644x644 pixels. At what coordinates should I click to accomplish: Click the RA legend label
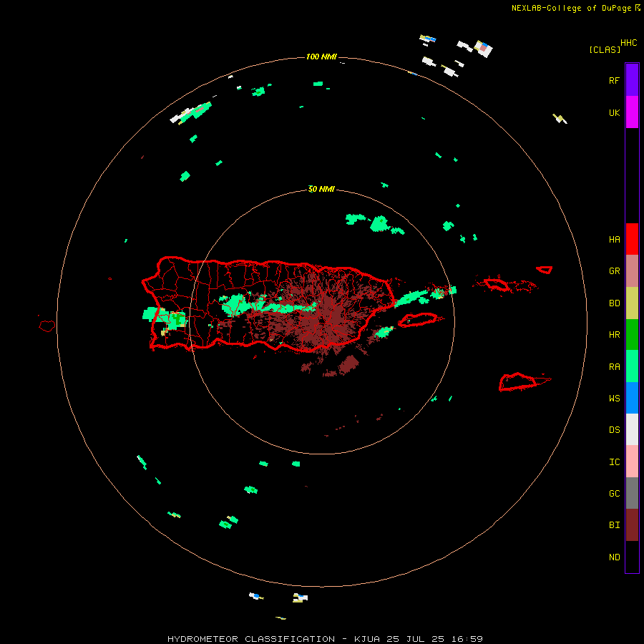coord(615,367)
